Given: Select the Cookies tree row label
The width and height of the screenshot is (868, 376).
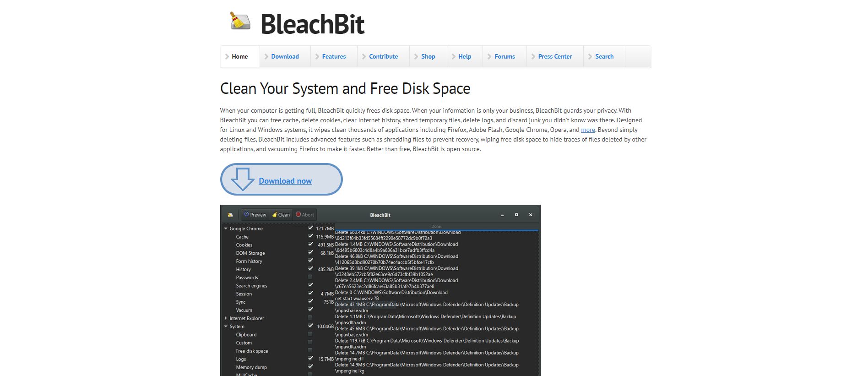Looking at the screenshot, I should [244, 245].
